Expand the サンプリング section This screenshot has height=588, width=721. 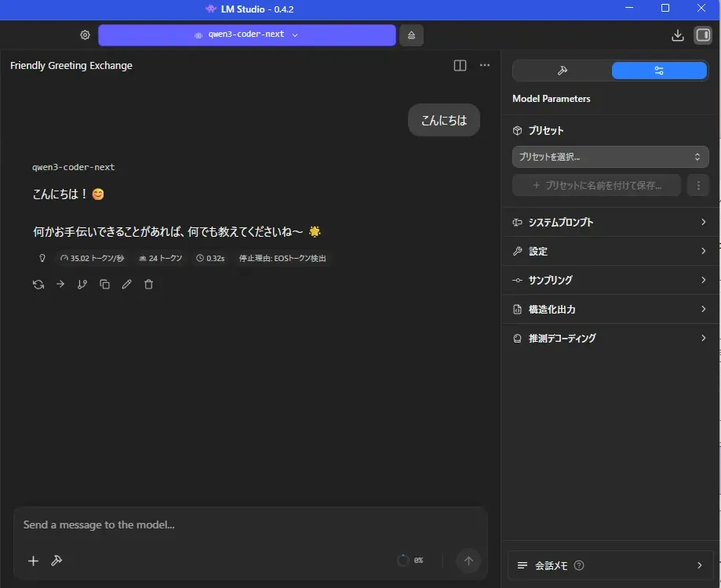[x=610, y=280]
